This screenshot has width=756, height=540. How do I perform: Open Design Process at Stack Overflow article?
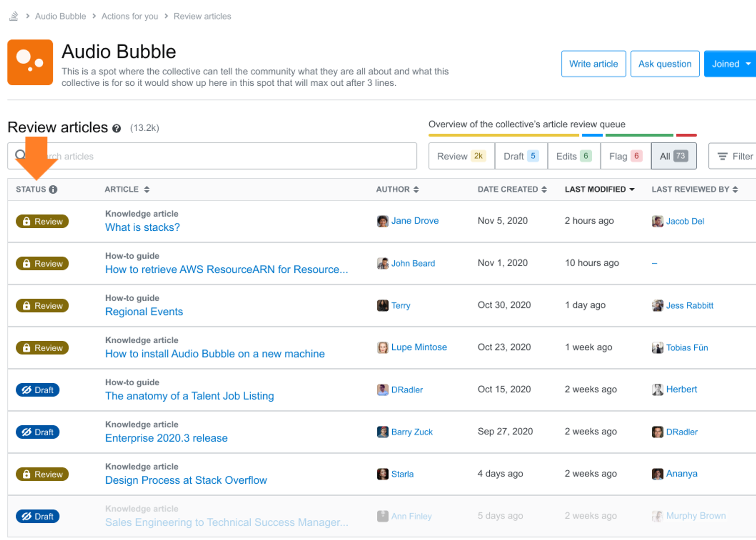click(186, 480)
